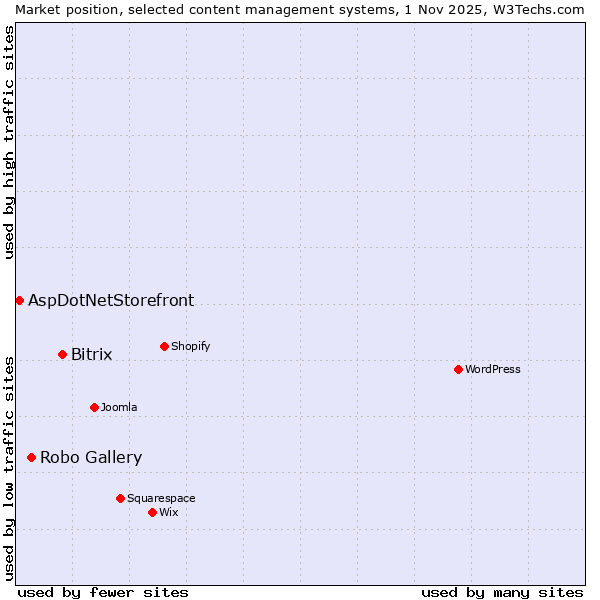Click the Joomla red diamond marker

[94, 407]
